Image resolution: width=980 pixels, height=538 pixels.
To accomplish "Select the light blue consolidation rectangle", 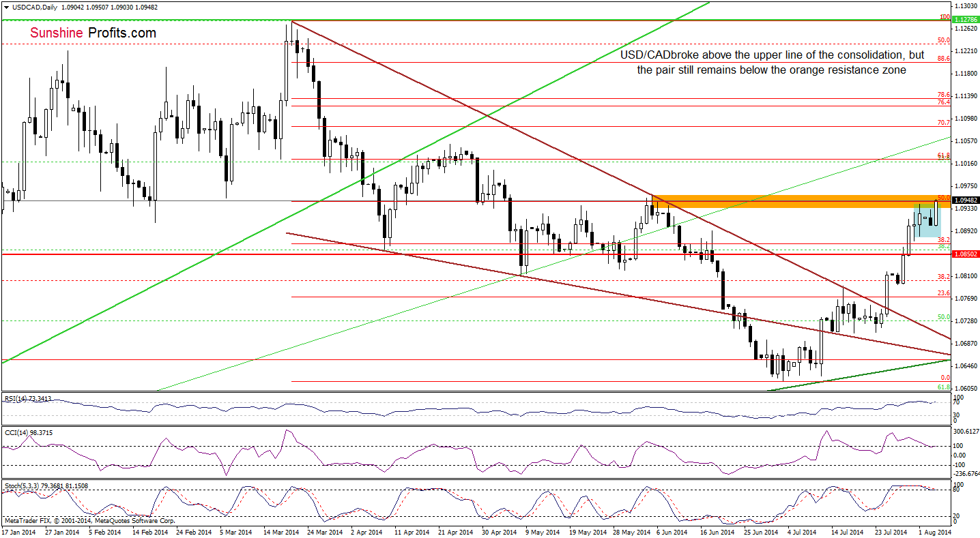I will pos(927,220).
